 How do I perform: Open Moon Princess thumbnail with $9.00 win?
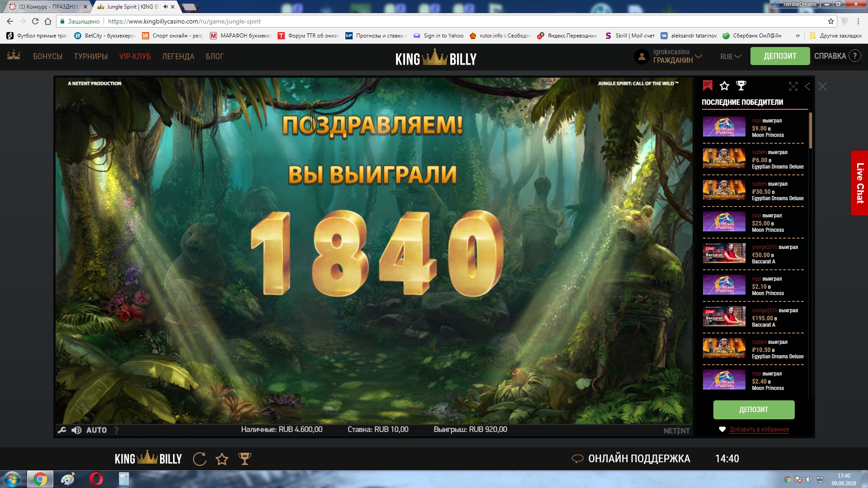724,127
